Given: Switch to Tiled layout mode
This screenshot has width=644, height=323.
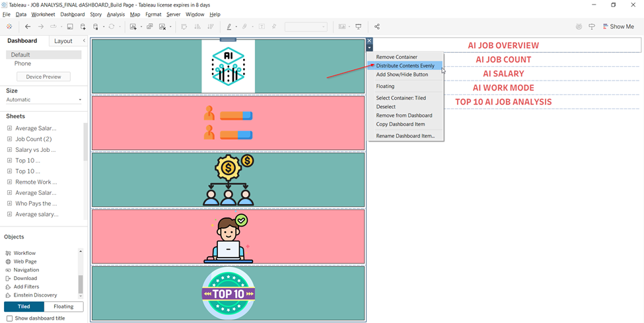Looking at the screenshot, I should 24,306.
